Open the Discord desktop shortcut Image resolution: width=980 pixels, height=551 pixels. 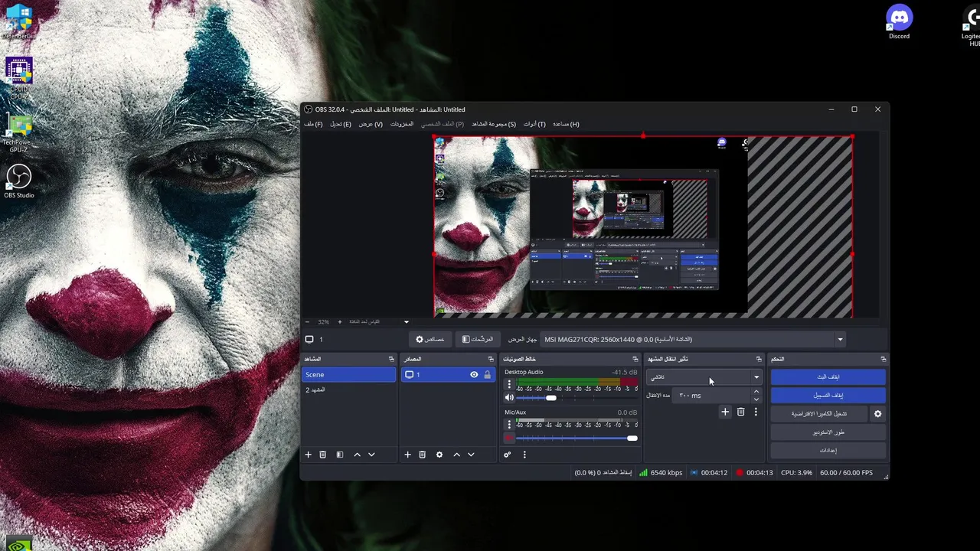899,21
